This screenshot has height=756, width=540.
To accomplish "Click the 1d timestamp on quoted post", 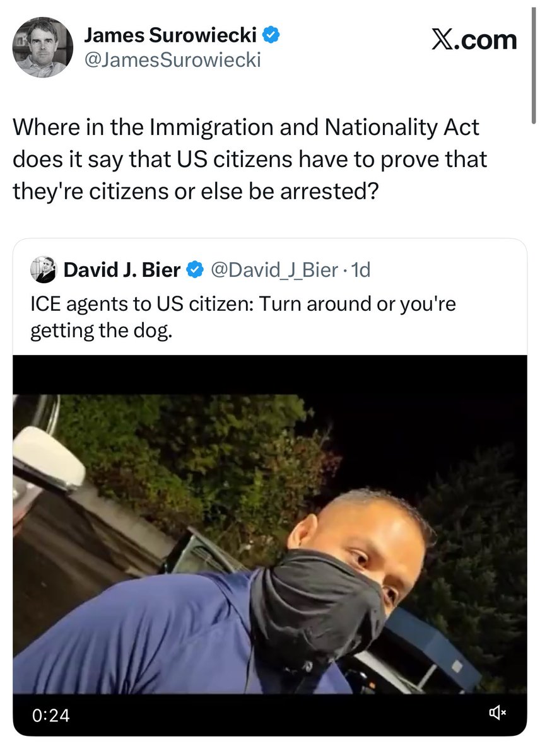I will point(360,270).
